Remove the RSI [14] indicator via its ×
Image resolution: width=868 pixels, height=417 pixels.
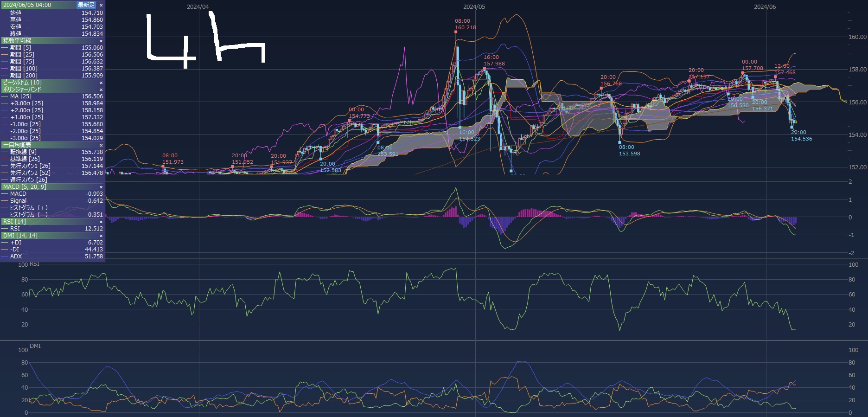point(101,222)
